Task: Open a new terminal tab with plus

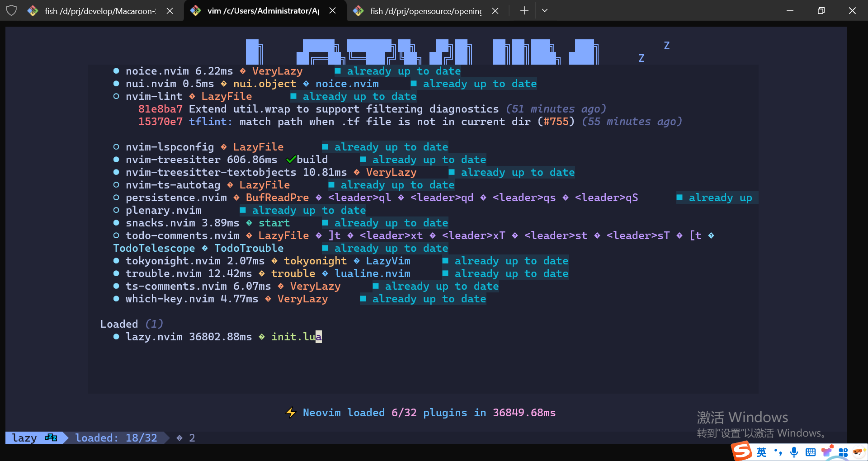Action: pos(524,10)
